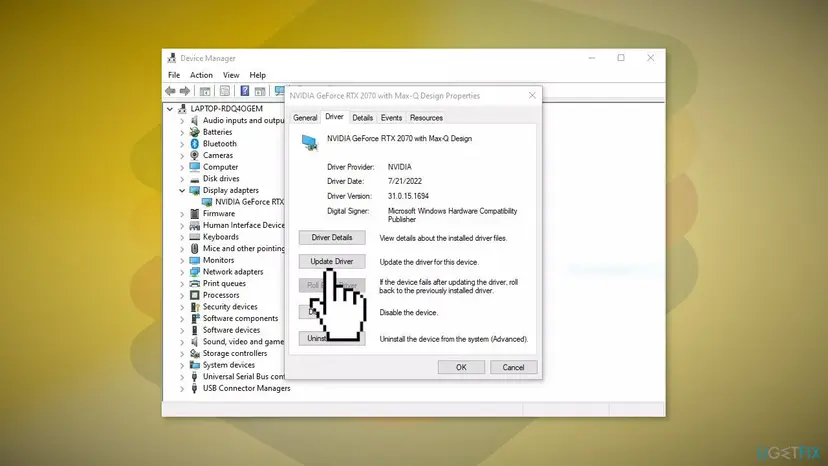Select driver date text 7/21/2022

click(x=405, y=181)
